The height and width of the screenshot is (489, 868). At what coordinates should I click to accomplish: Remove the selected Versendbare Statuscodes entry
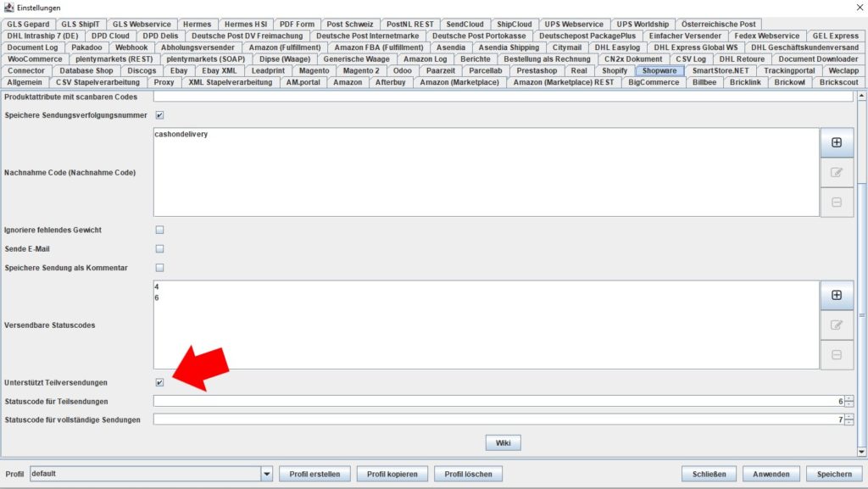point(837,355)
